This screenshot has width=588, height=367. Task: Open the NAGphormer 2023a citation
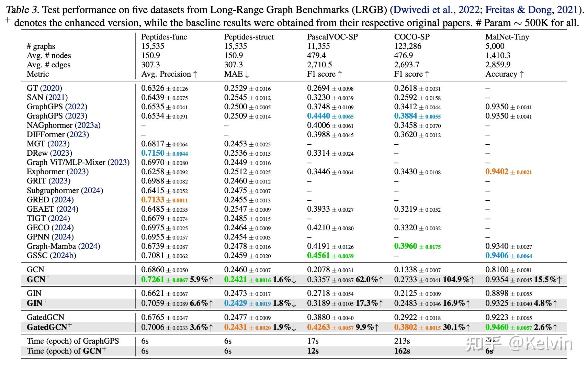88,125
